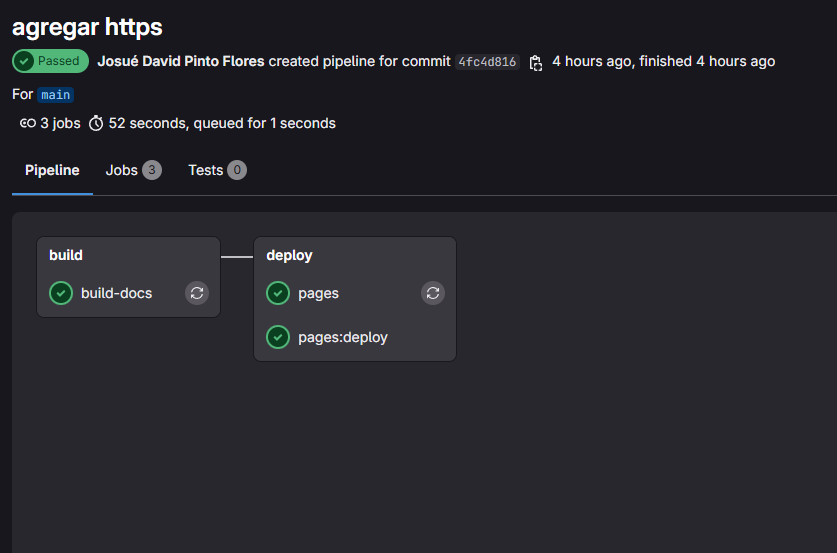Open the main branch link
Screen dimensions: 837x553
[x=56, y=95]
